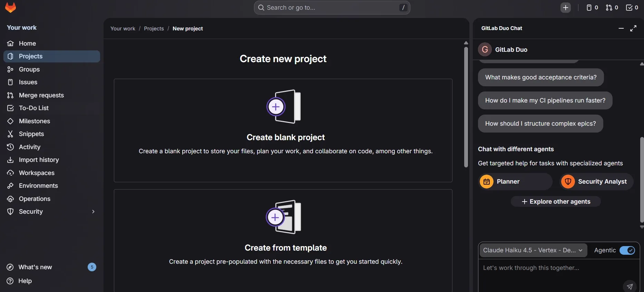Select the Security Analyst agent
The image size is (644, 292).
pyautogui.click(x=596, y=182)
